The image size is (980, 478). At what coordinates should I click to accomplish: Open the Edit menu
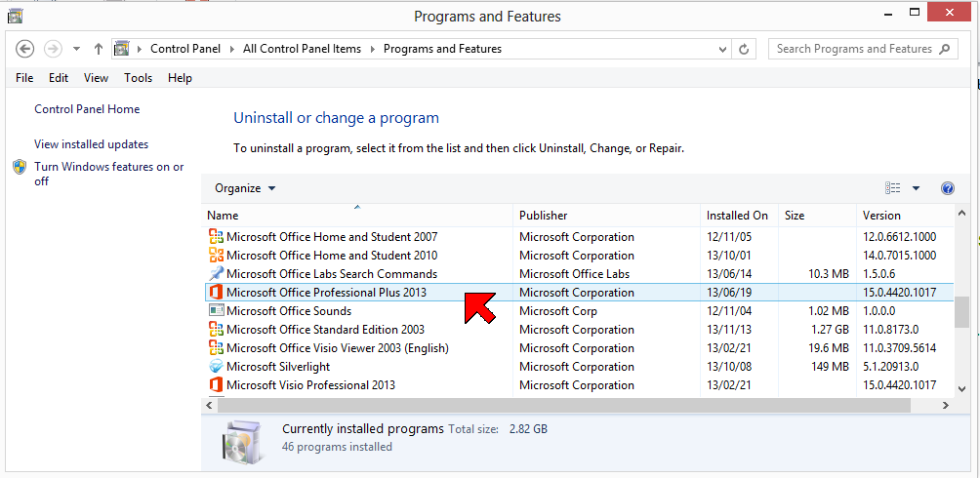click(x=59, y=78)
